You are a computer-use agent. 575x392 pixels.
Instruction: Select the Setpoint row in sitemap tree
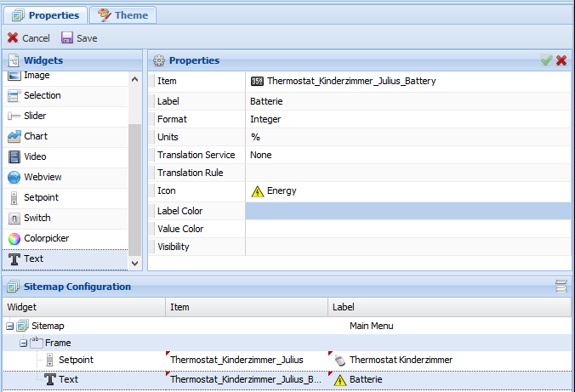click(76, 360)
